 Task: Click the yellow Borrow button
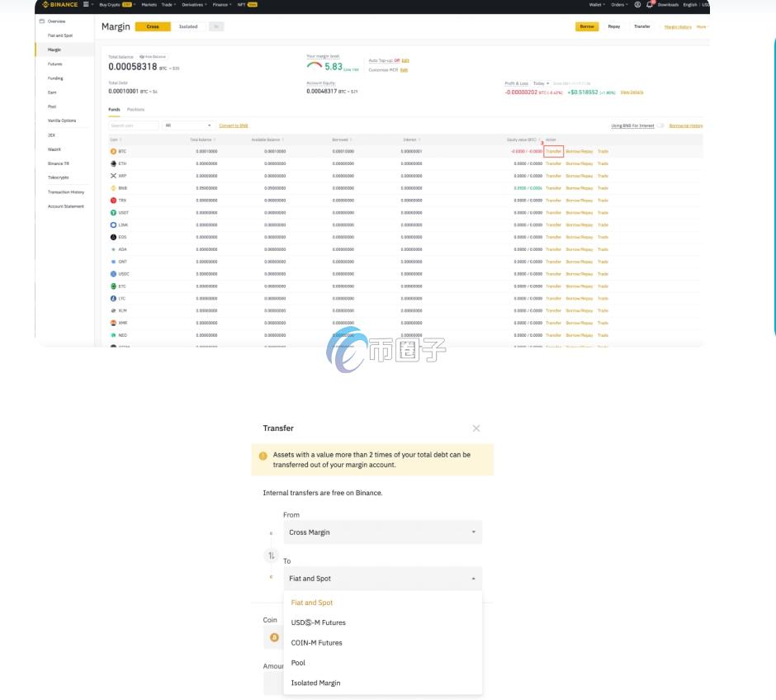(587, 26)
